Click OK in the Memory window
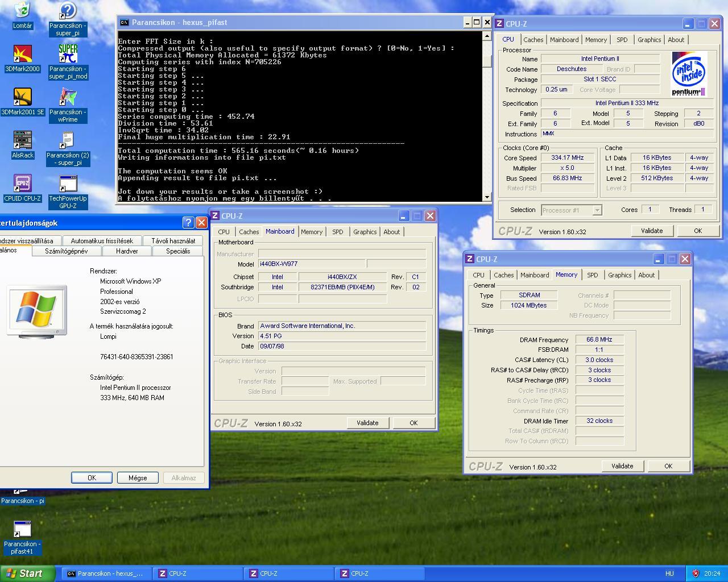 668,466
